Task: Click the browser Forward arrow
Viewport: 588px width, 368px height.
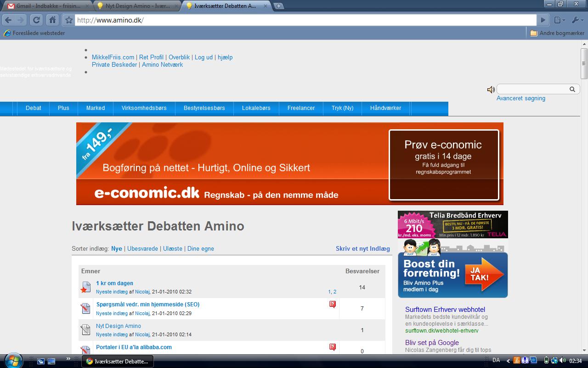Action: [20, 20]
